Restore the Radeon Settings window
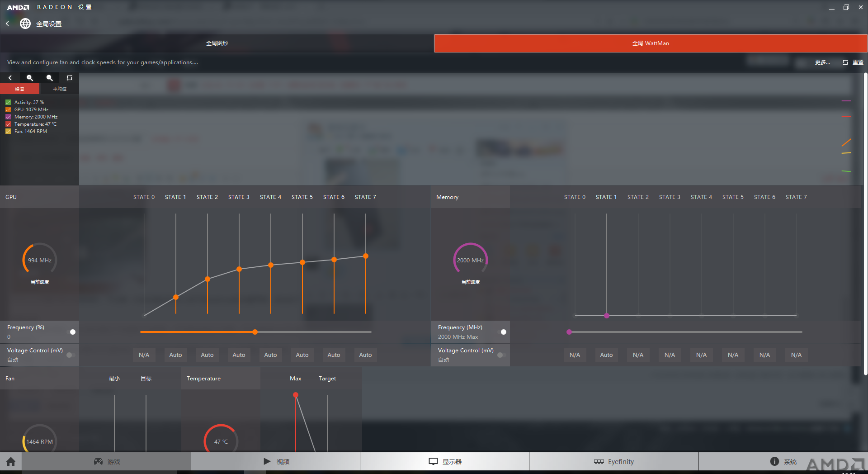868x474 pixels. [x=846, y=7]
